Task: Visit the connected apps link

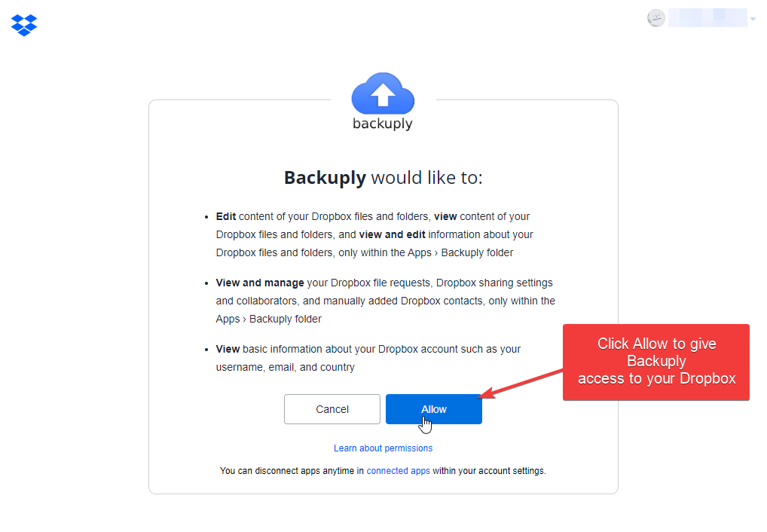Action: point(398,470)
